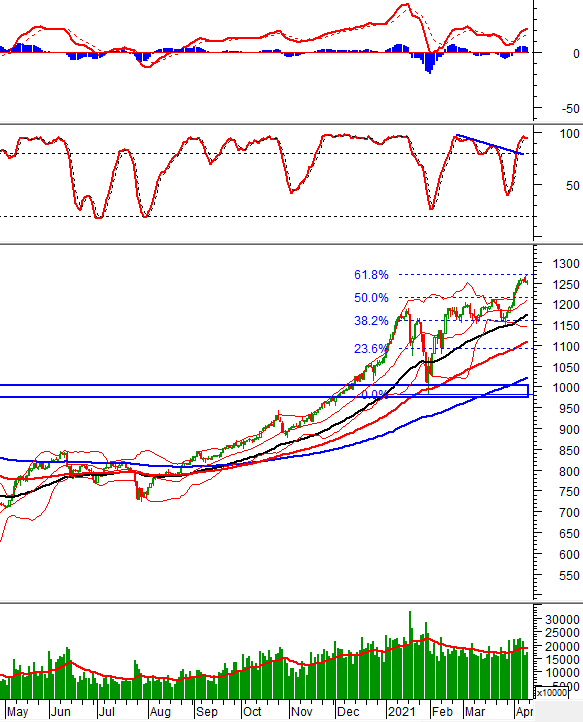Select the blue descending trendline on oscillator
The image size is (583, 722).
point(490,145)
